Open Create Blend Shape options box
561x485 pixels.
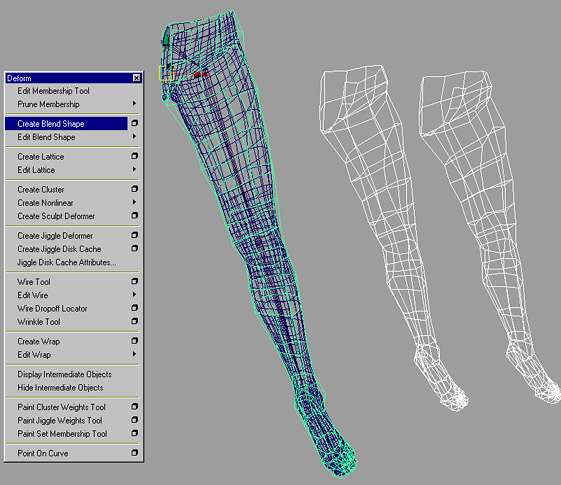point(135,123)
